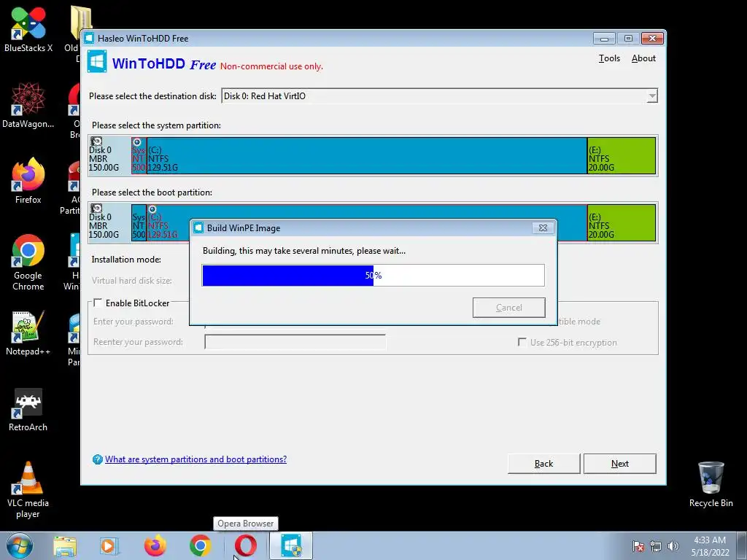Click the Back button
This screenshot has height=560, width=747.
(x=543, y=464)
